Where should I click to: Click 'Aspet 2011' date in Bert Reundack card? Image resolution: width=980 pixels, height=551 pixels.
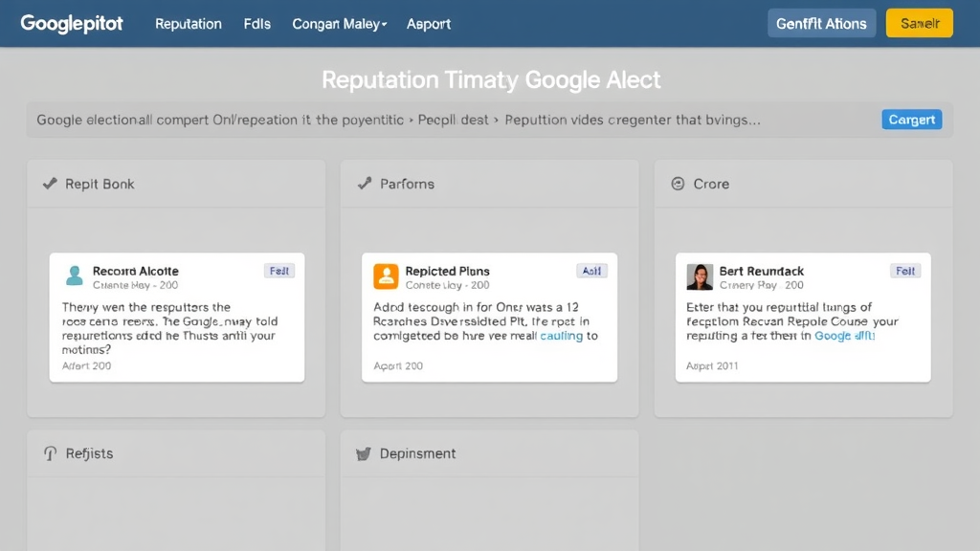coord(712,366)
